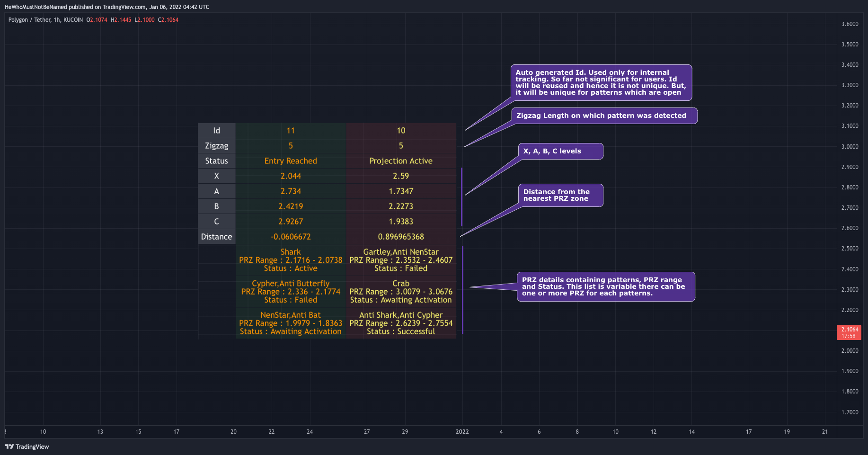This screenshot has width=868, height=455.
Task: Click the Zigzag row label
Action: pos(216,146)
